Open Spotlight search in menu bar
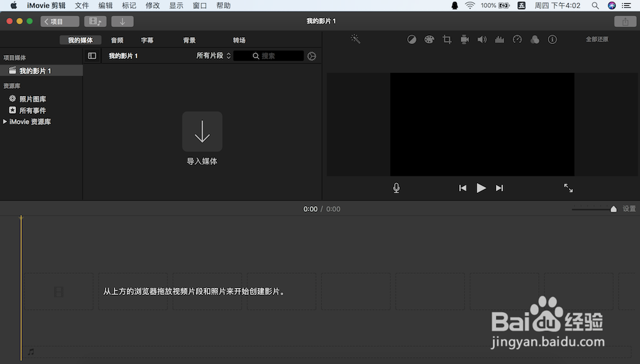Screen dimensions: 640x364 pos(595,5)
